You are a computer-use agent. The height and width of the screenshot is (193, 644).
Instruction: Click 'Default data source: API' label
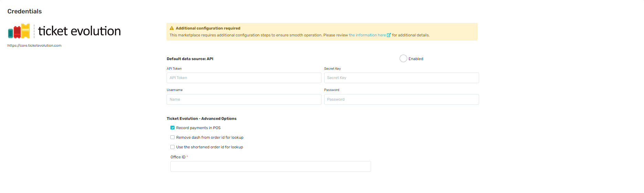(190, 59)
